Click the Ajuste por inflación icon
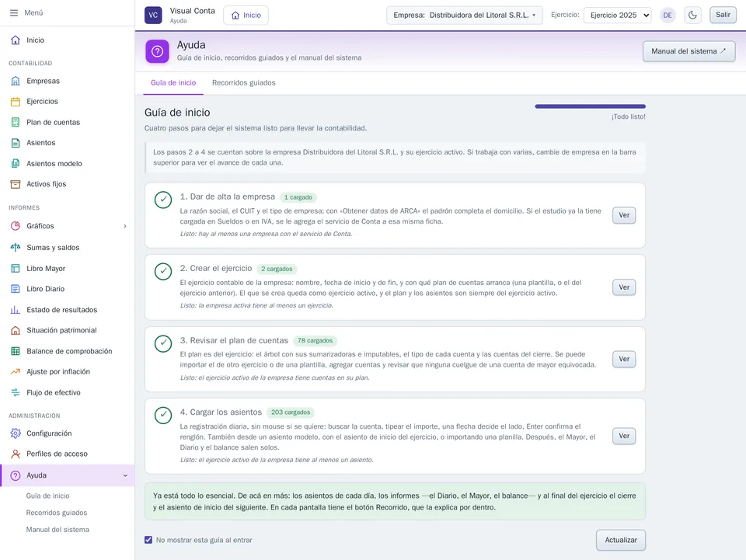Viewport: 746px width, 560px height. click(x=16, y=372)
